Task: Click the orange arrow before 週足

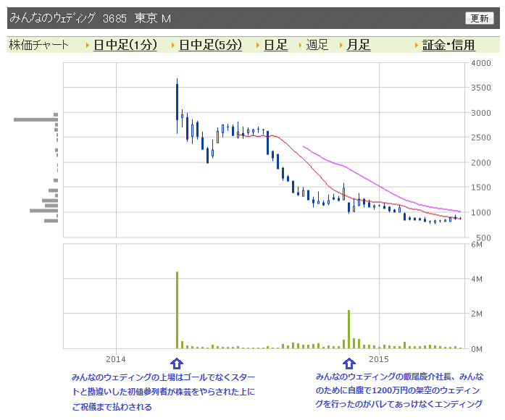Action: pos(300,46)
